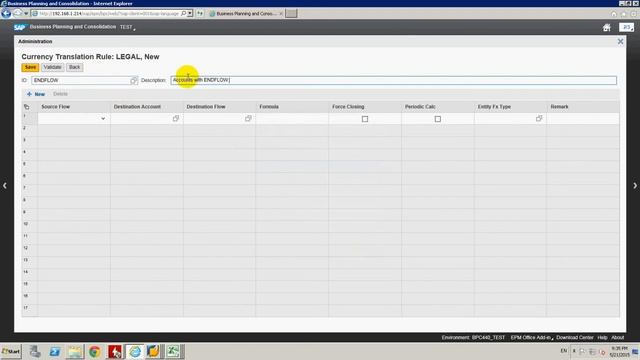Open the About link in the footer
The height and width of the screenshot is (360, 640).
(618, 338)
